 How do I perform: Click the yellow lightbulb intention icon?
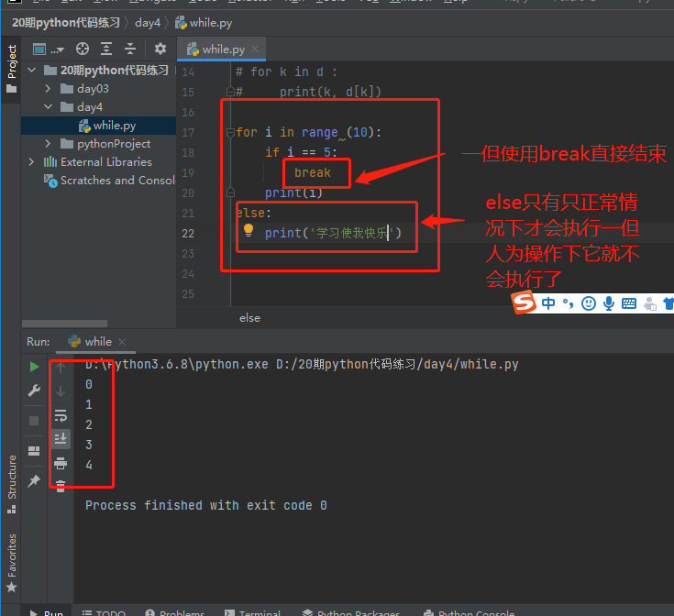[249, 231]
